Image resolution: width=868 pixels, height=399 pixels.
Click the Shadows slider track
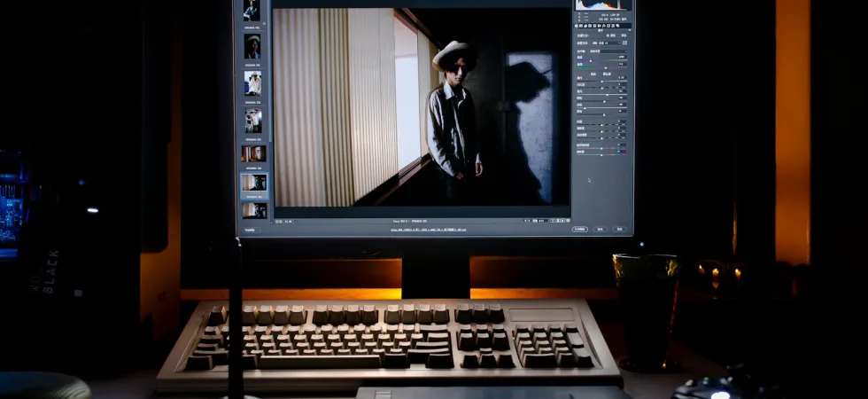pos(601,101)
